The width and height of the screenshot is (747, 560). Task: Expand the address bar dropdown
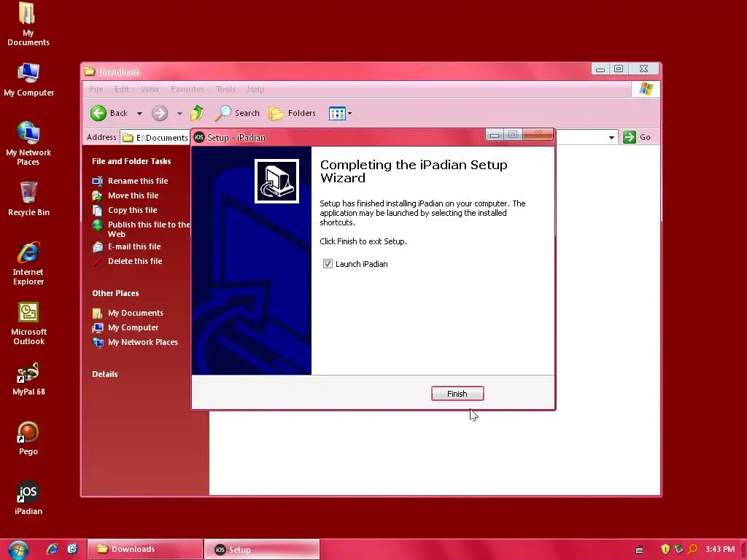click(611, 137)
